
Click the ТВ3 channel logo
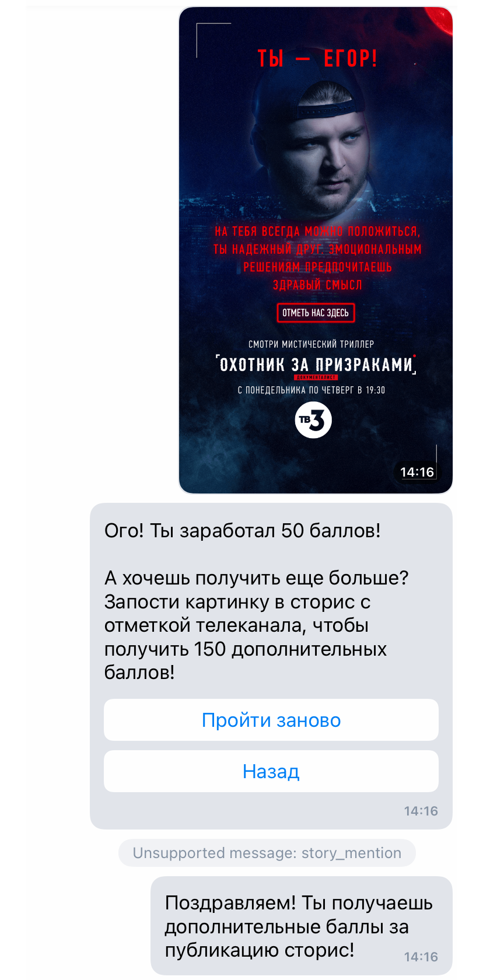click(x=313, y=420)
